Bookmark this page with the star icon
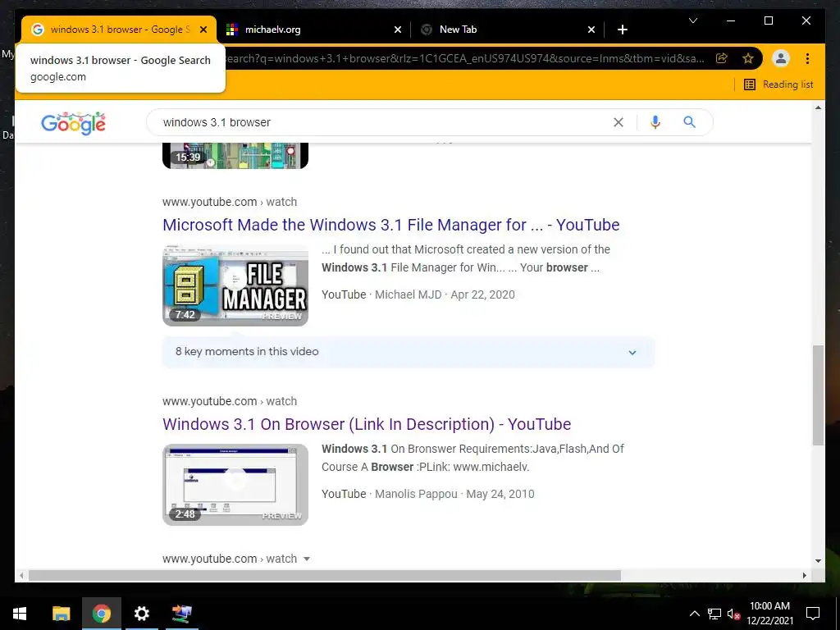 click(748, 58)
